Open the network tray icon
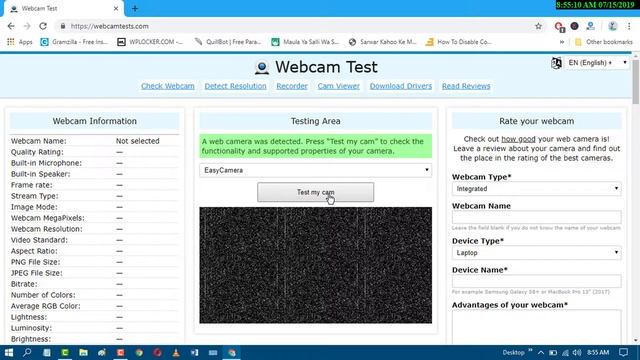 pos(565,353)
